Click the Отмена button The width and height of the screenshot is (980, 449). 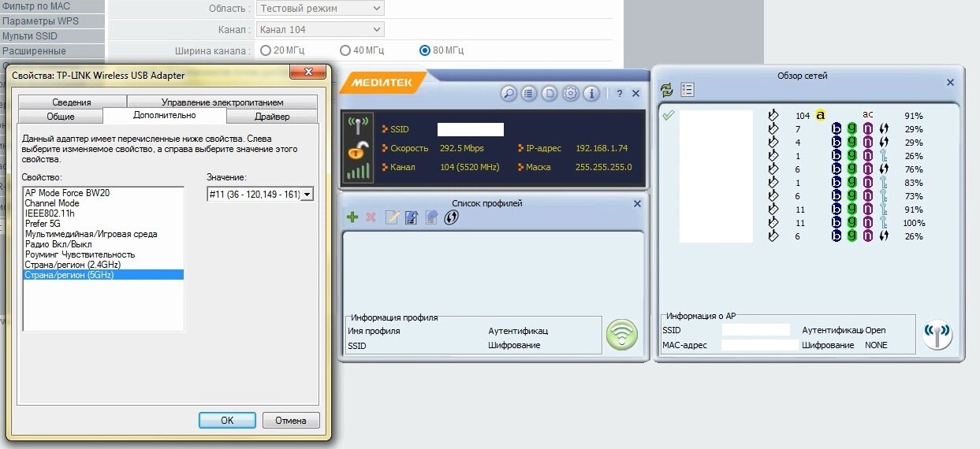(x=290, y=420)
